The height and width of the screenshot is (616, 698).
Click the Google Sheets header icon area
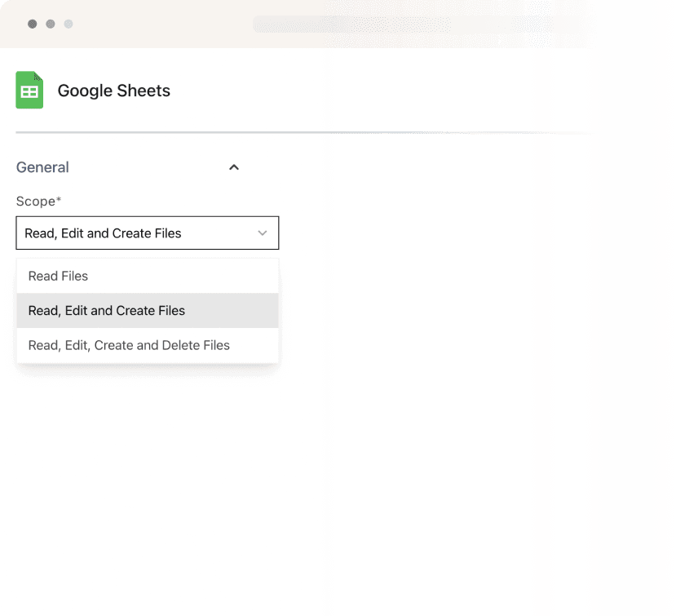(29, 91)
